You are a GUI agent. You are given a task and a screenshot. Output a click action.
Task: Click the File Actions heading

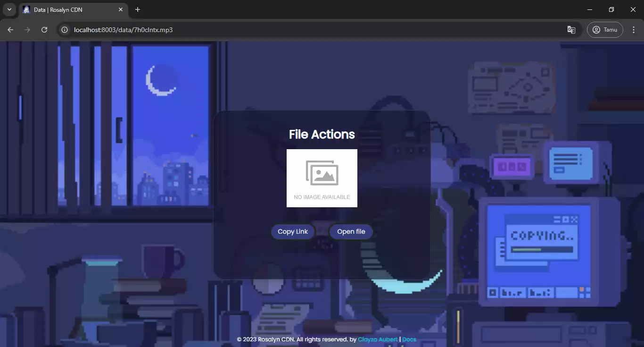click(322, 135)
